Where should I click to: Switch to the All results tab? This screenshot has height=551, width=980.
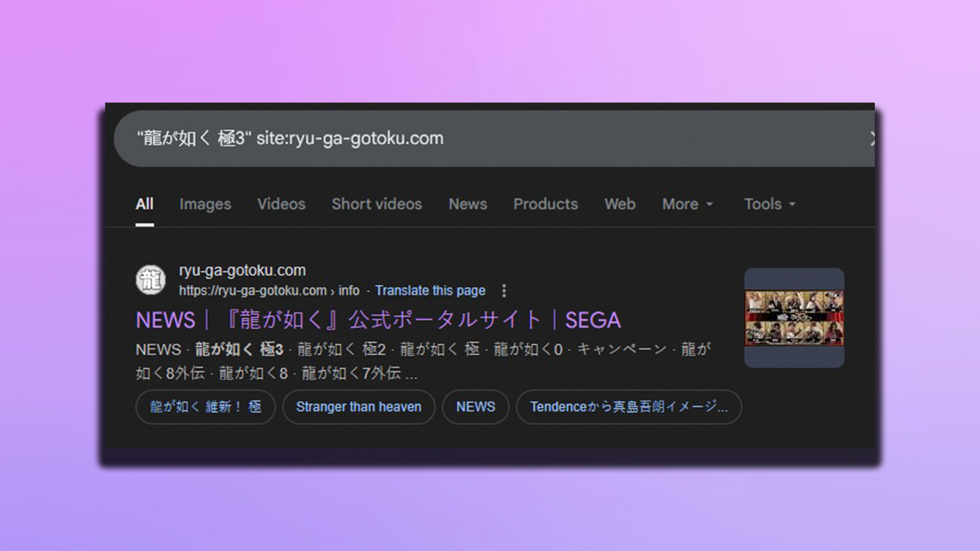point(144,204)
